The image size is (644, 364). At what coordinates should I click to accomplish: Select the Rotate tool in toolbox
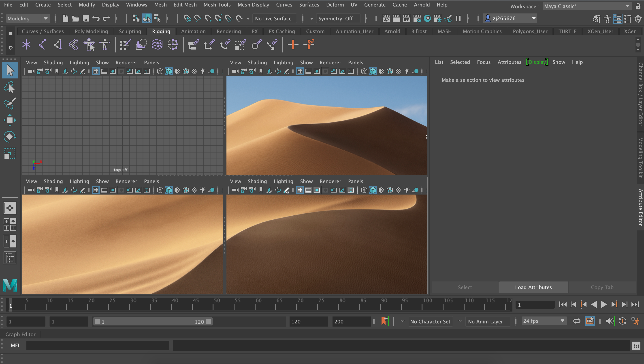[x=9, y=137]
